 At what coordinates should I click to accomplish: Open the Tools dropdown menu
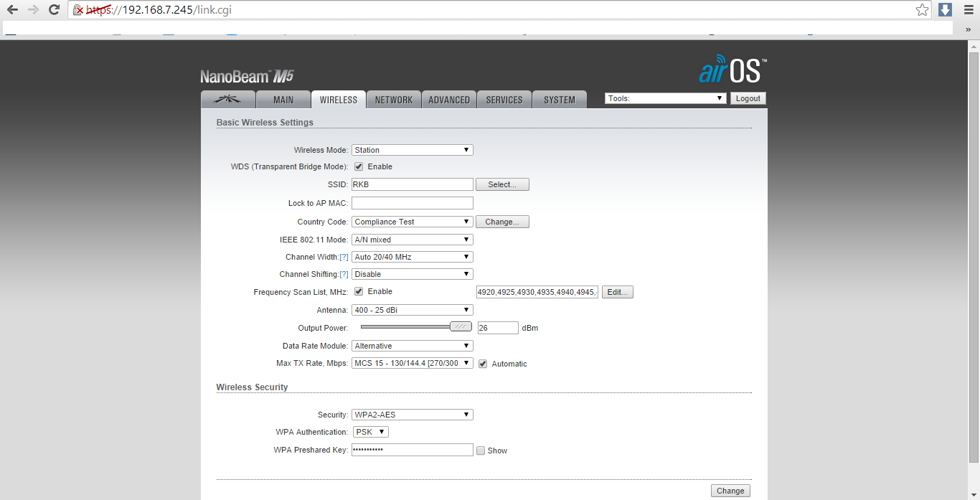665,98
